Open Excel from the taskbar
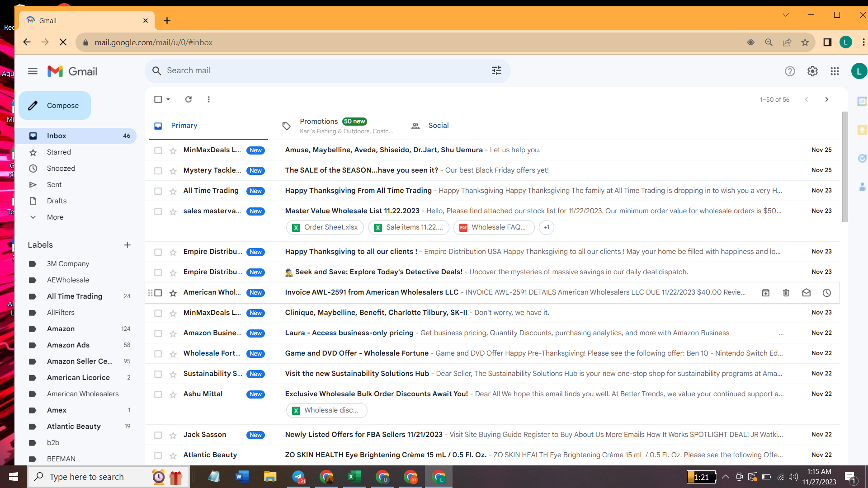 pyautogui.click(x=354, y=477)
